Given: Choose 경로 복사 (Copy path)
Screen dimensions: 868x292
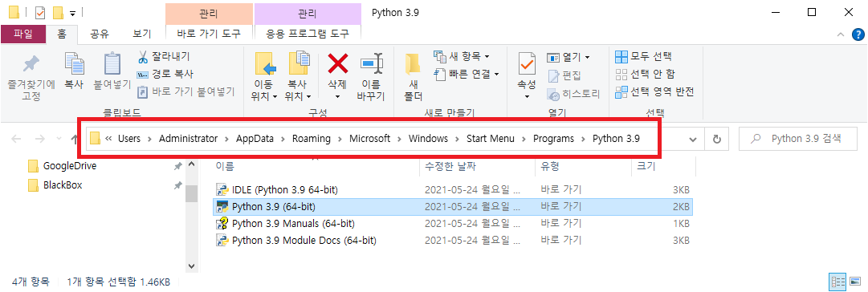Looking at the screenshot, I should pos(165,74).
